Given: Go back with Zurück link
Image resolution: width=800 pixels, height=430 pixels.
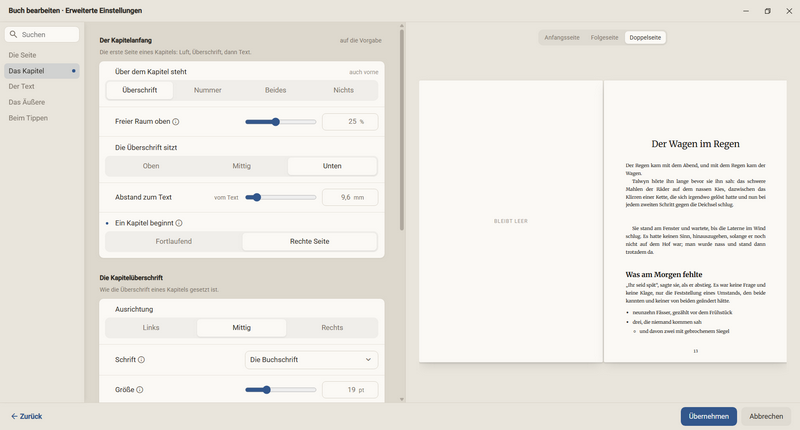Looking at the screenshot, I should (x=27, y=416).
